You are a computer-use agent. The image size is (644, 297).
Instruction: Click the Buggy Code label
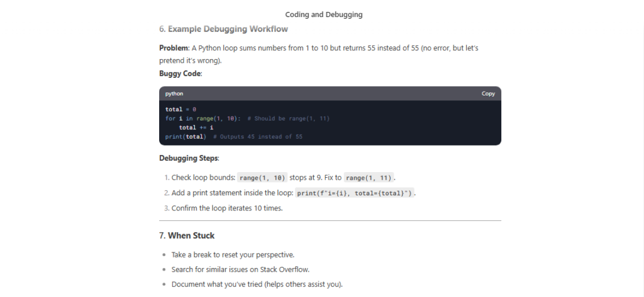click(x=180, y=74)
